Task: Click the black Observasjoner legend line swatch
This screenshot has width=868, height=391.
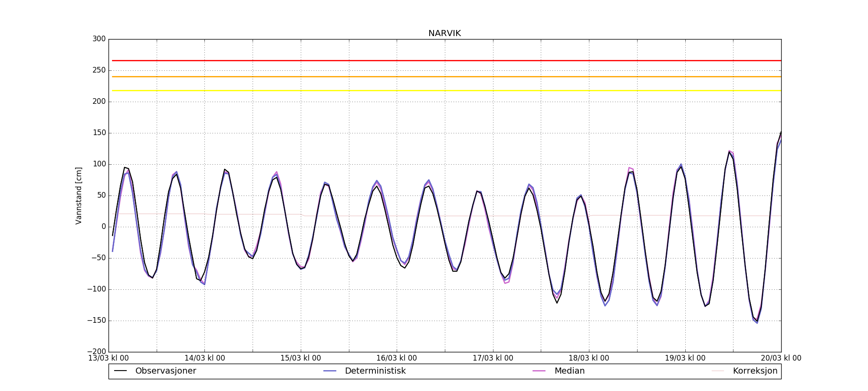Action: 120,371
